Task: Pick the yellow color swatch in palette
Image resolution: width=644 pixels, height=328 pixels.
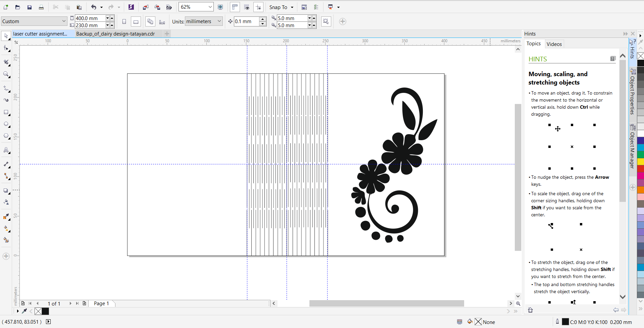Action: [641, 162]
